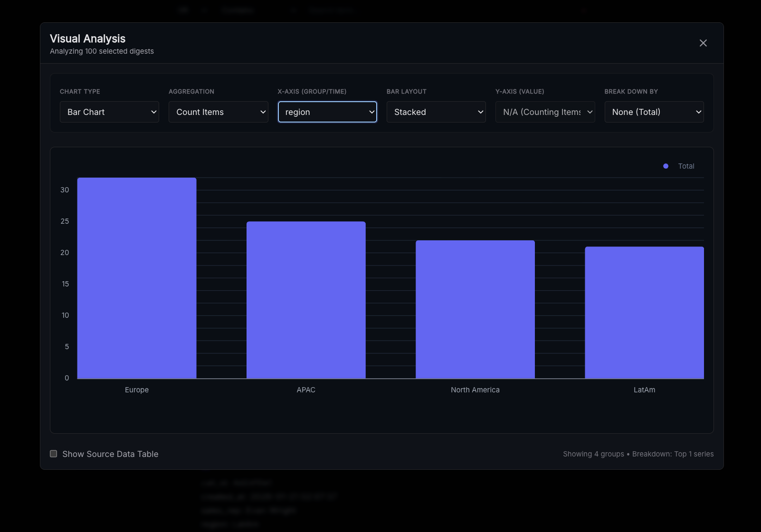Click the North America axis label
Screen dimensions: 761x532
pyautogui.click(x=475, y=390)
